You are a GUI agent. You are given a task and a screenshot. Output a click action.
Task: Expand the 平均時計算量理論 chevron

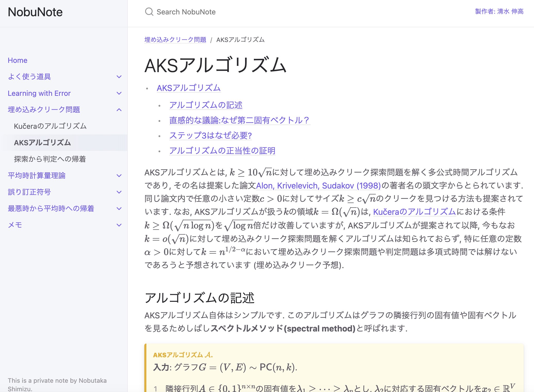coord(119,176)
